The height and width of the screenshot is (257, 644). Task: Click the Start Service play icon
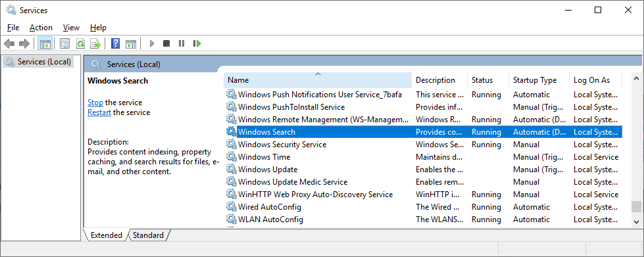[152, 43]
